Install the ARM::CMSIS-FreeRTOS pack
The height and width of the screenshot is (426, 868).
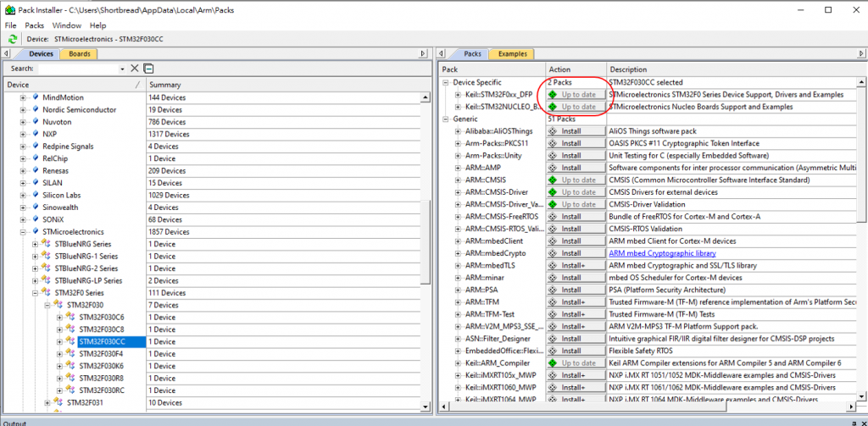click(x=576, y=216)
